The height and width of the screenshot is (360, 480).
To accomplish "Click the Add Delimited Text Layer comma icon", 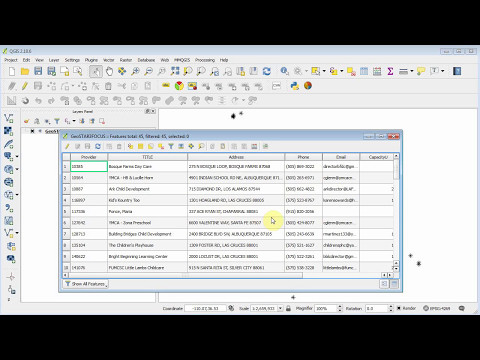I will click(x=9, y=208).
